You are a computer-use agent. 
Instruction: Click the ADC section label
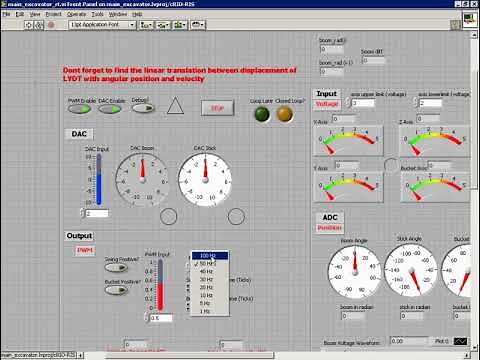[x=330, y=218]
